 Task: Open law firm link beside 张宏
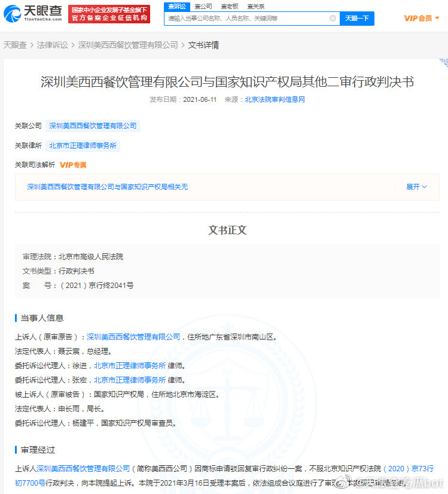coord(130,380)
